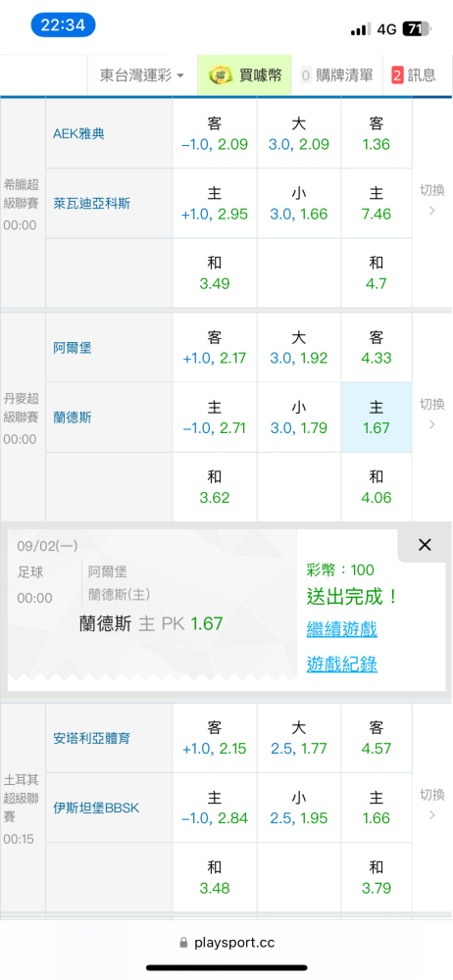The width and height of the screenshot is (453, 980).
Task: Switch view with 切換 for 丹麥超級聯賽
Action: click(x=431, y=414)
